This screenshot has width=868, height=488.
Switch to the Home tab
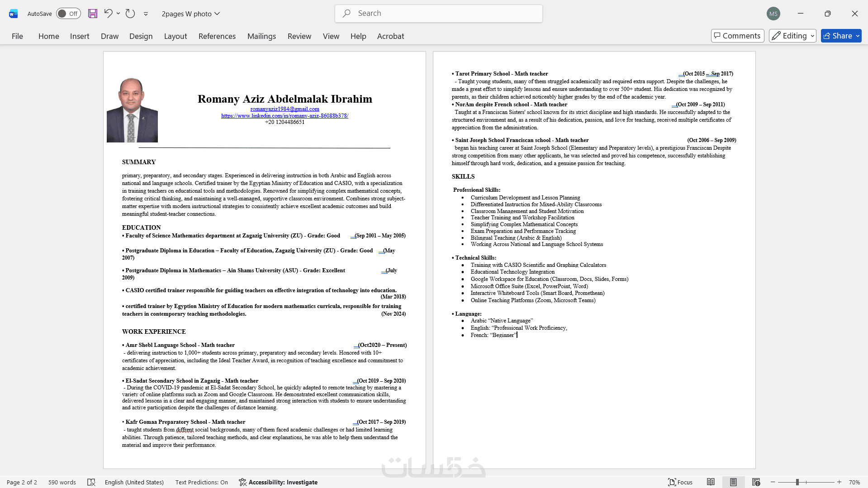(48, 36)
